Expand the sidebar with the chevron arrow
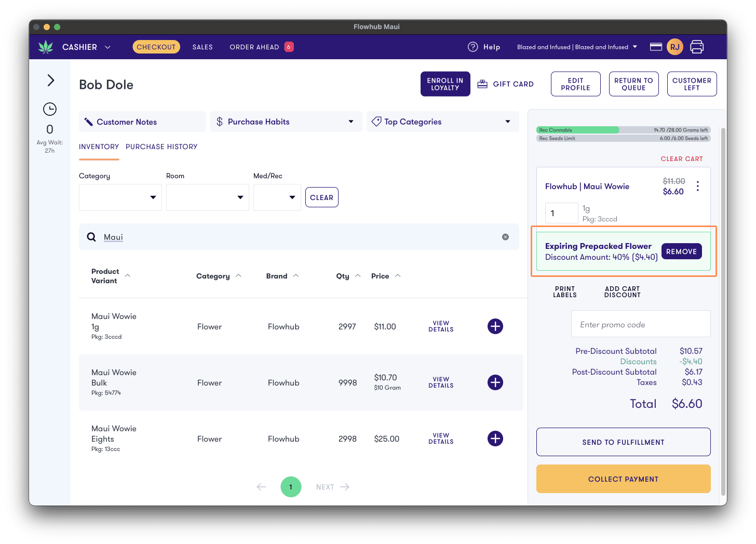Image resolution: width=756 pixels, height=544 pixels. tap(50, 80)
